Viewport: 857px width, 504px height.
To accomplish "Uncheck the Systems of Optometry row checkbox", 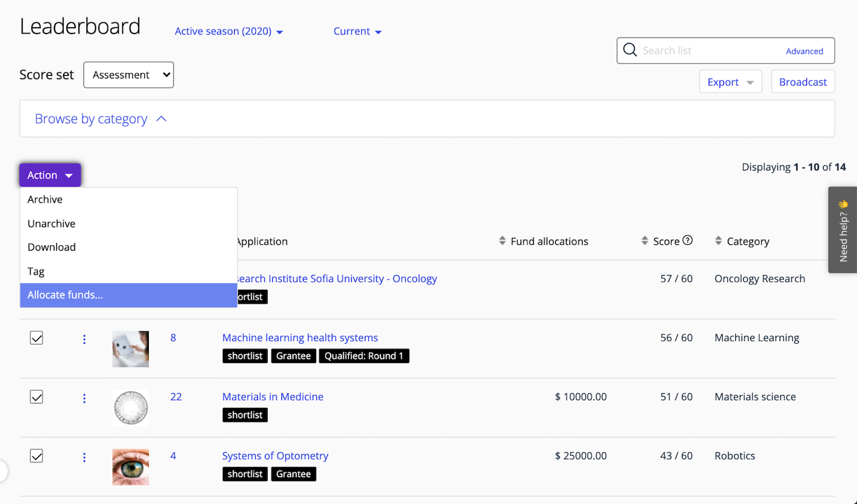I will tap(36, 456).
